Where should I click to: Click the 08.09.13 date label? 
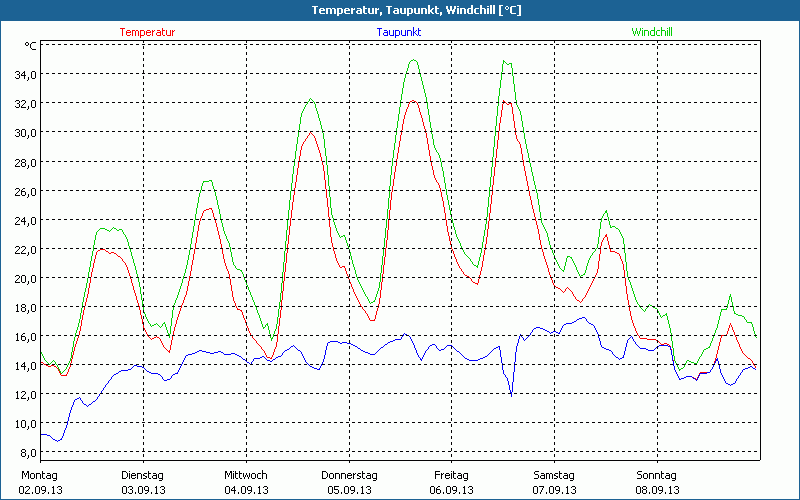click(x=657, y=490)
